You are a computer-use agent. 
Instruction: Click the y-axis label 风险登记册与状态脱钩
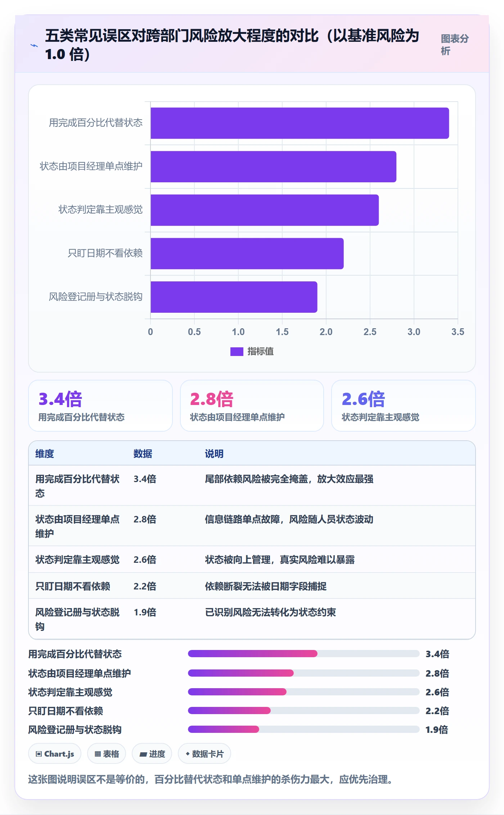click(x=96, y=297)
